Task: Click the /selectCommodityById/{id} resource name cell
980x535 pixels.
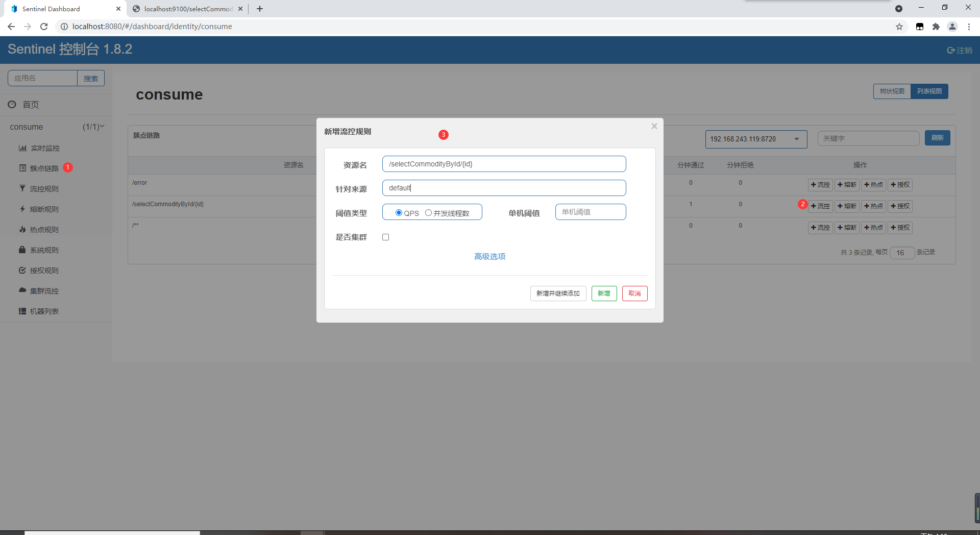Action: [168, 204]
